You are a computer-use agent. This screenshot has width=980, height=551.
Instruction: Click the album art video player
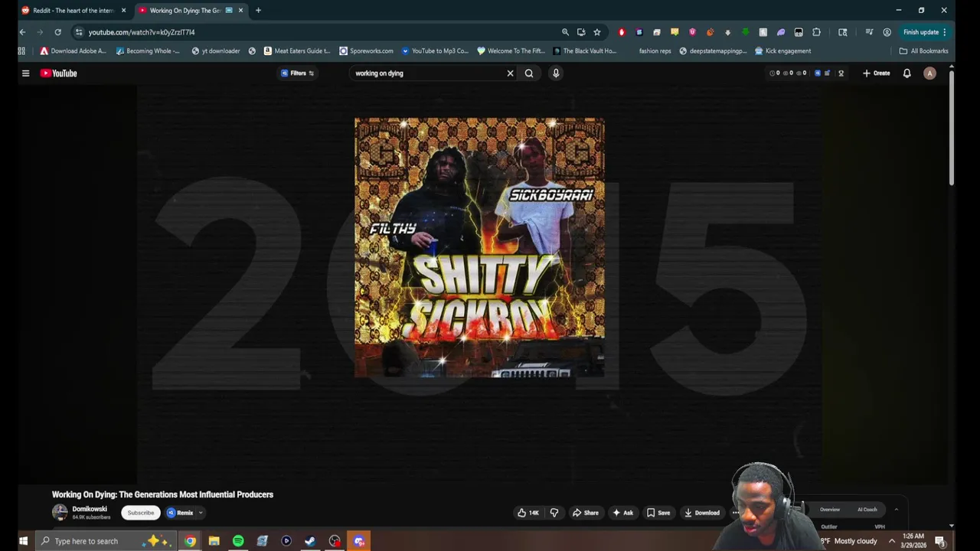point(479,247)
